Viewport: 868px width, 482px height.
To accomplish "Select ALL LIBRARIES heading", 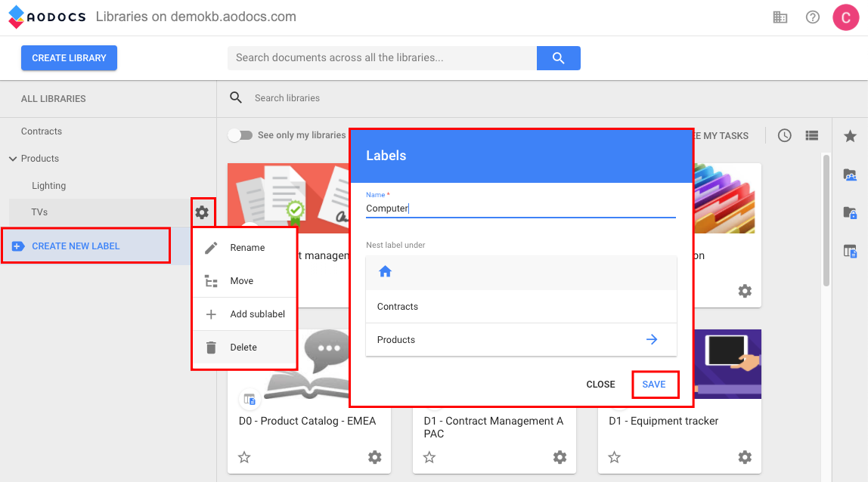I will point(53,98).
